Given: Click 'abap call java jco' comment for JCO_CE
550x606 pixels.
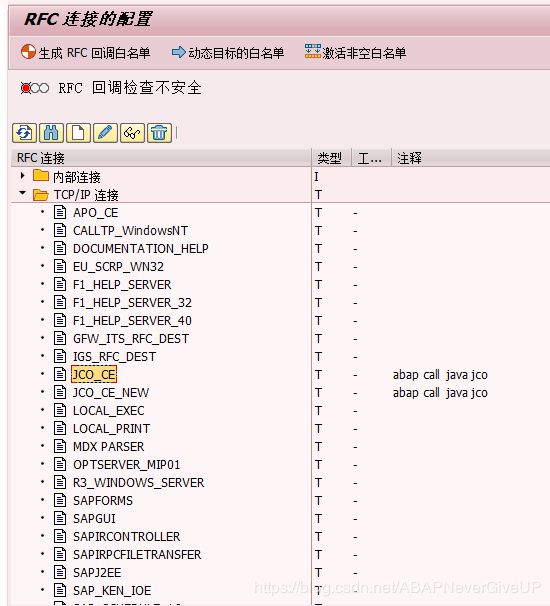Looking at the screenshot, I should [x=440, y=375].
